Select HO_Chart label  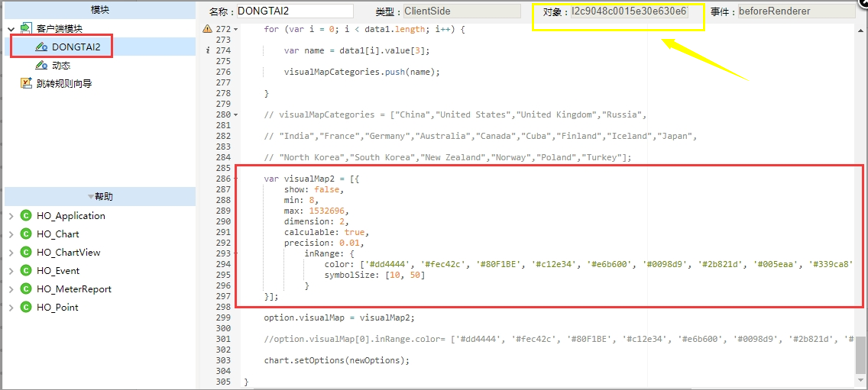point(57,234)
